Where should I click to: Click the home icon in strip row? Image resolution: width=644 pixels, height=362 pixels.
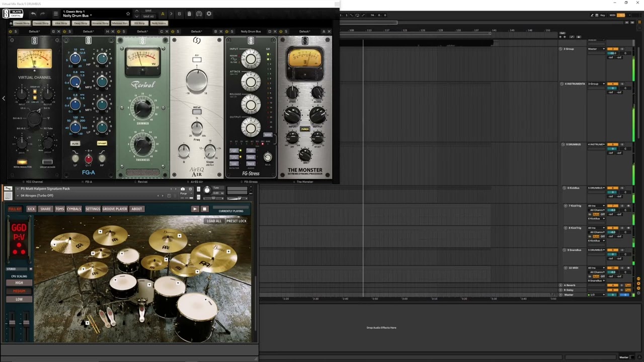(x=11, y=23)
